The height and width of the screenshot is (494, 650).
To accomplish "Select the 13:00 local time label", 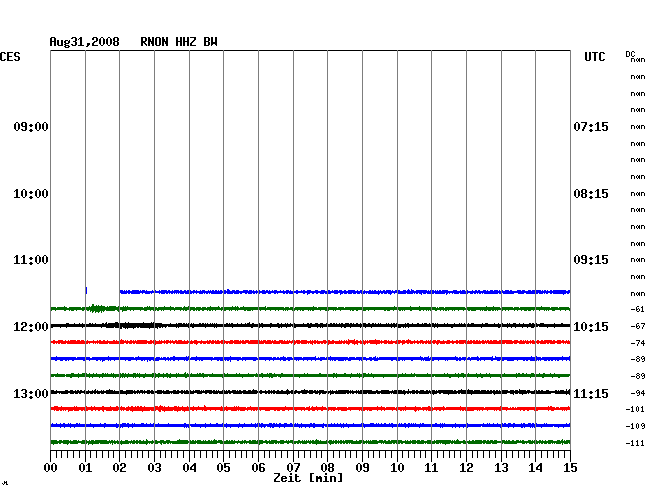I will (31, 394).
